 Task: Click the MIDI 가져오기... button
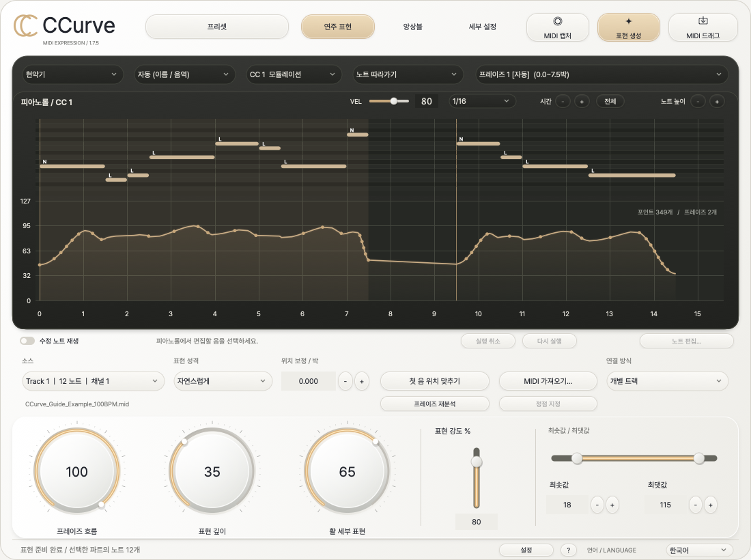[548, 381]
